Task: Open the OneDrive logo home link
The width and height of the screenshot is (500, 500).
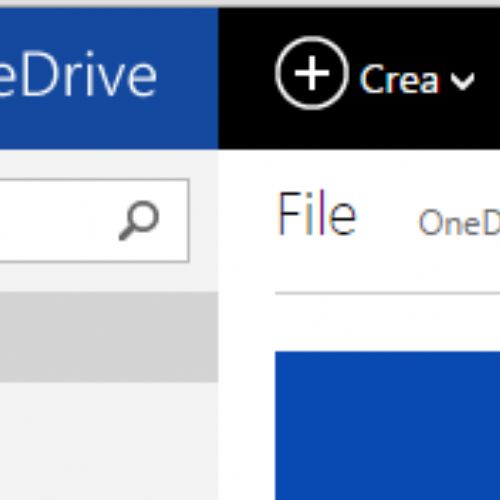Action: click(x=78, y=74)
